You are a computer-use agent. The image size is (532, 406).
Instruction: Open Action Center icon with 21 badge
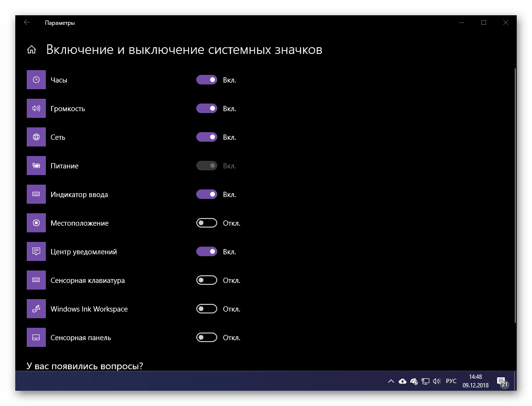click(502, 382)
